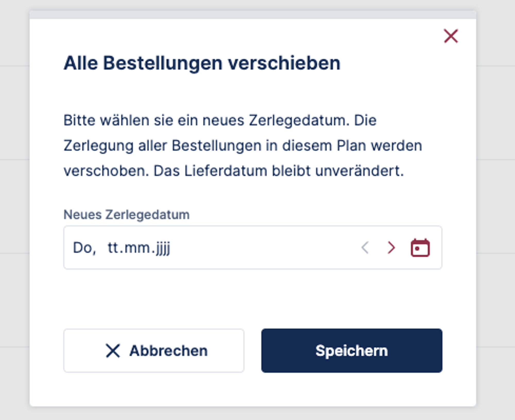Click the X icon inside Abbrechen

click(113, 351)
